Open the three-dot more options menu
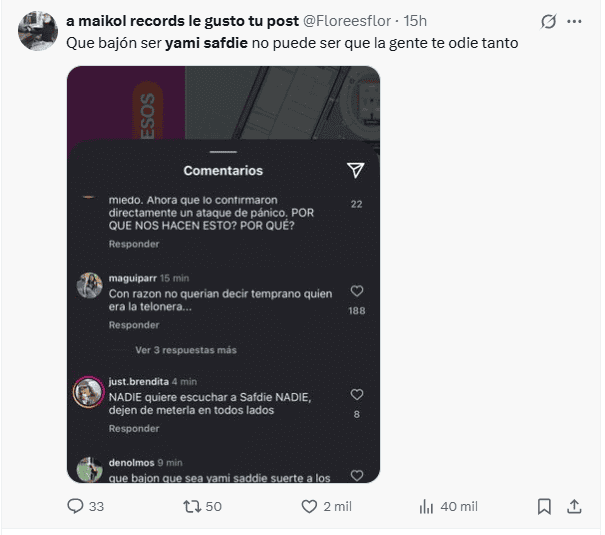The width and height of the screenshot is (605, 535). (574, 22)
